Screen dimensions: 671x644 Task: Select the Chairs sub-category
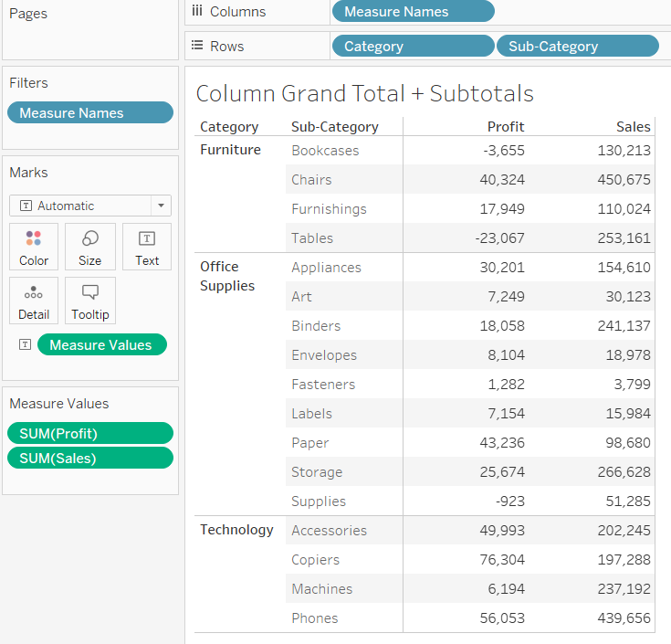point(311,179)
